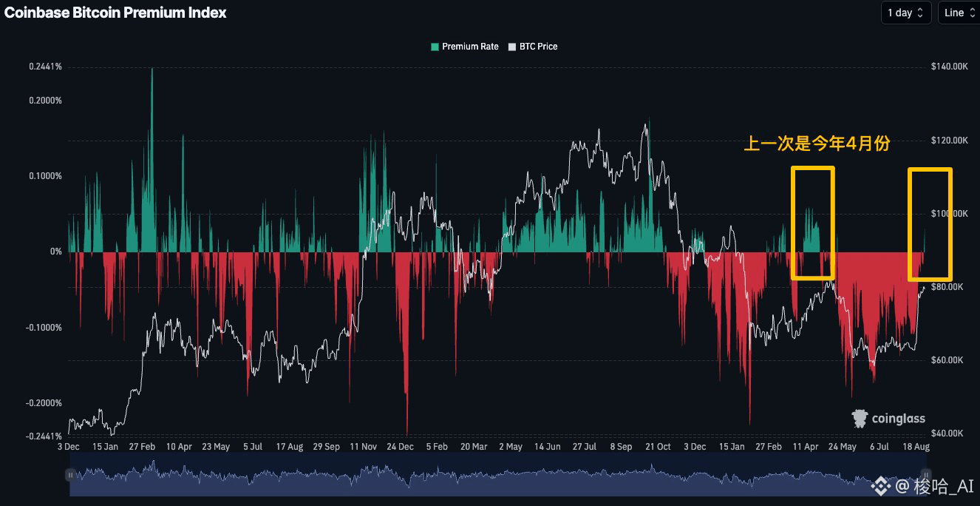
Task: Click the 20 Mar date label
Action: click(474, 447)
